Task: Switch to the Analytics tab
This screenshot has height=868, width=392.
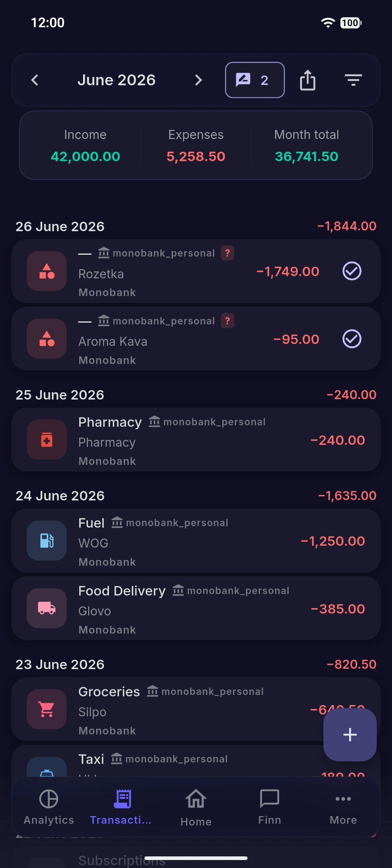Action: pyautogui.click(x=49, y=807)
